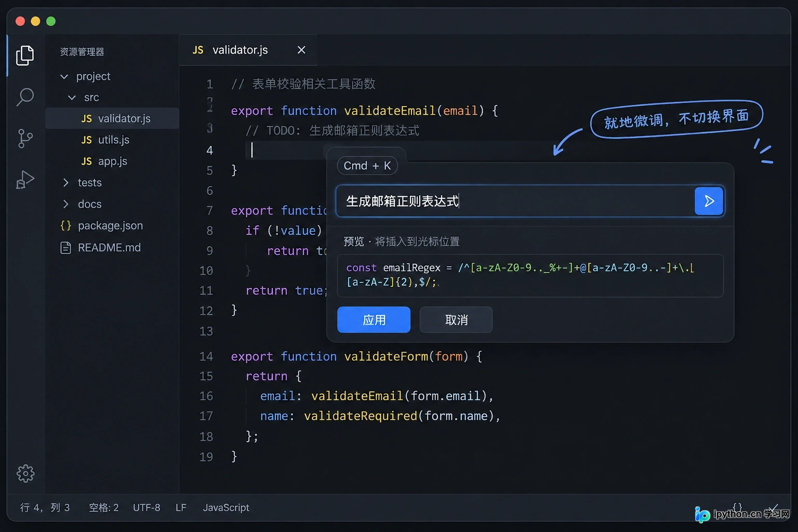This screenshot has width=798, height=532.
Task: Click the 行 4, 列 3 status item
Action: (x=45, y=508)
